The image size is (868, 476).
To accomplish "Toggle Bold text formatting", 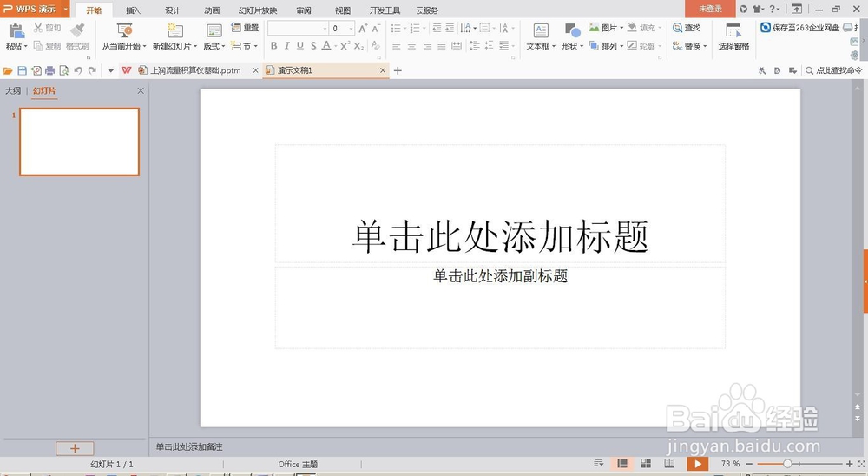I will pyautogui.click(x=274, y=46).
